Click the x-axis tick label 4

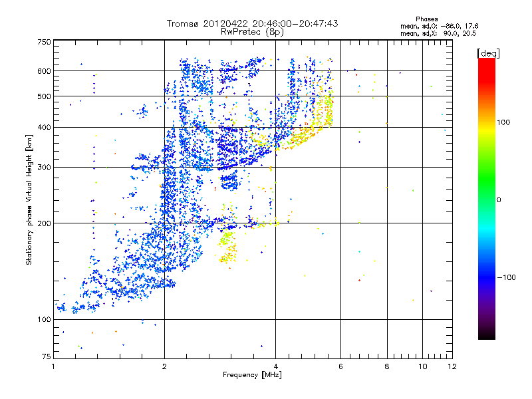(x=275, y=366)
